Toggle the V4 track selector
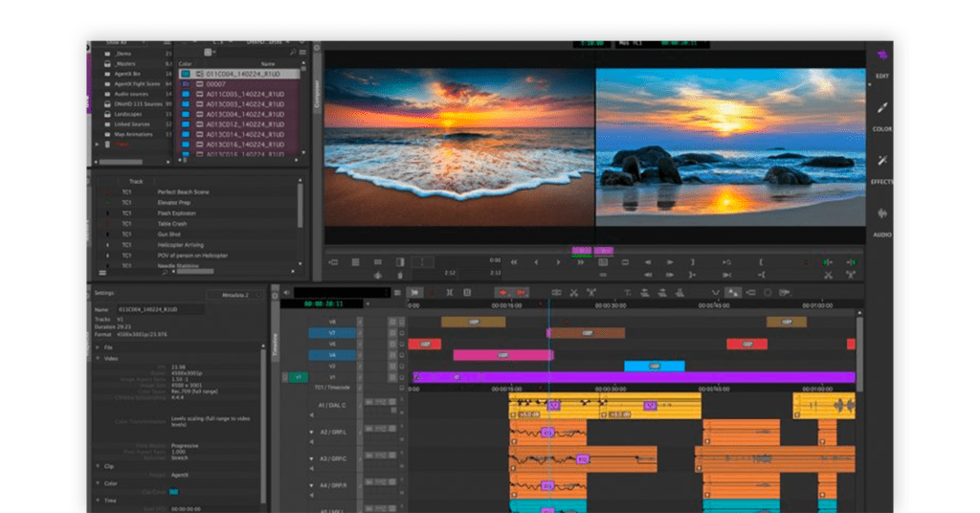 (x=332, y=355)
